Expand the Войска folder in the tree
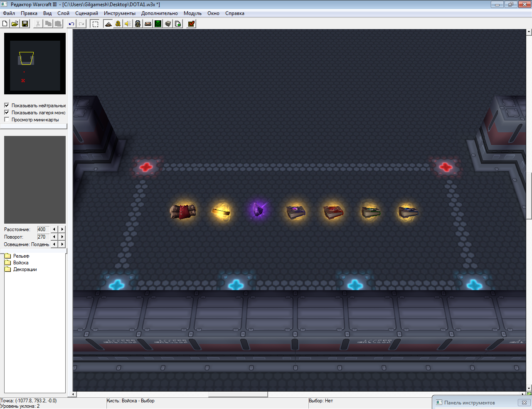Screen dimensions: 532x409 (x=7, y=263)
